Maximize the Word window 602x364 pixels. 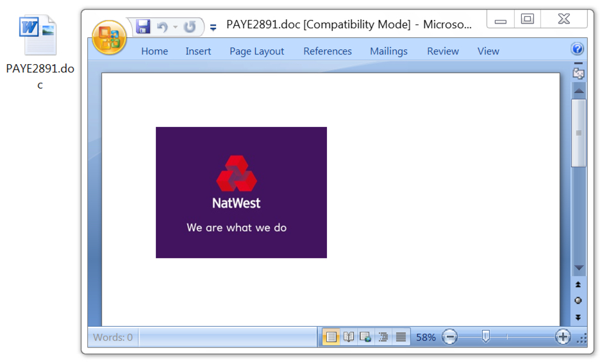[x=527, y=19]
